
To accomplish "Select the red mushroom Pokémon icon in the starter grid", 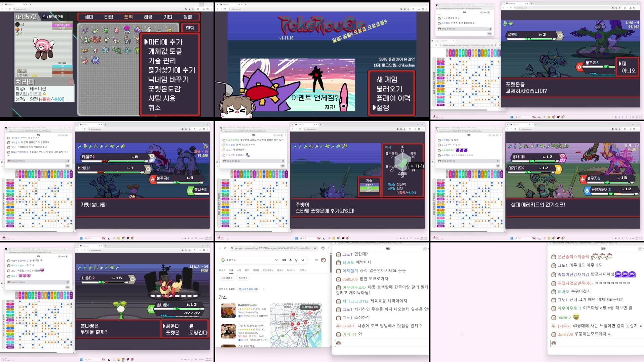I will [x=96, y=51].
